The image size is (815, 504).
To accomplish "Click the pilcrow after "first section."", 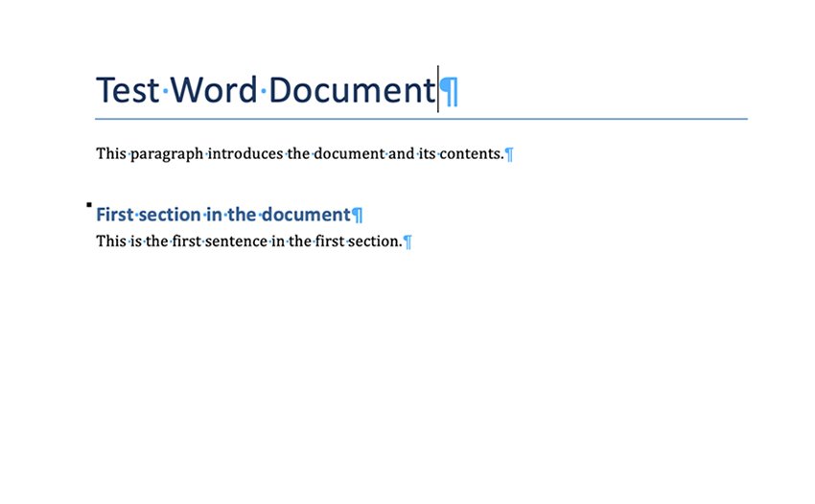I will (407, 242).
